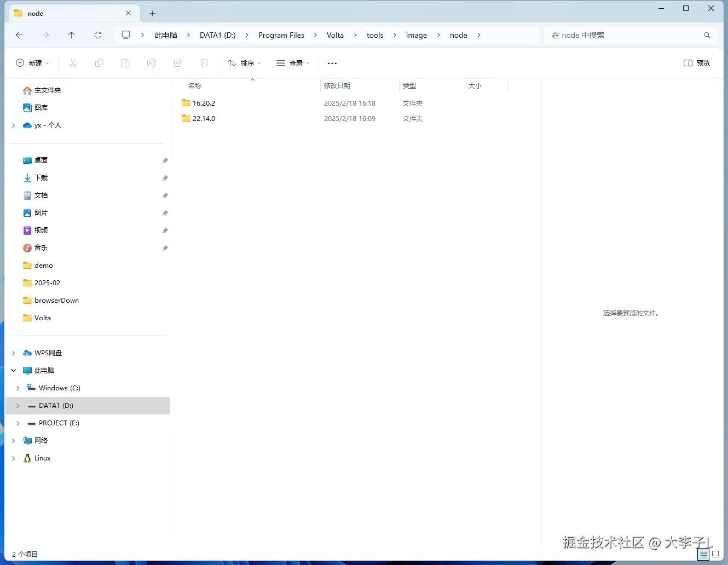Click the Refresh icon in the address bar

98,34
